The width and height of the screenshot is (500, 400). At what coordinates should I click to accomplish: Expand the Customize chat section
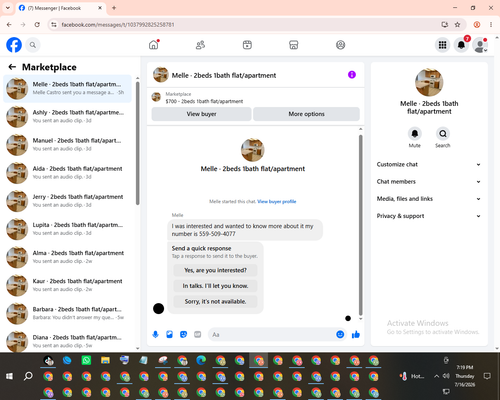click(429, 164)
